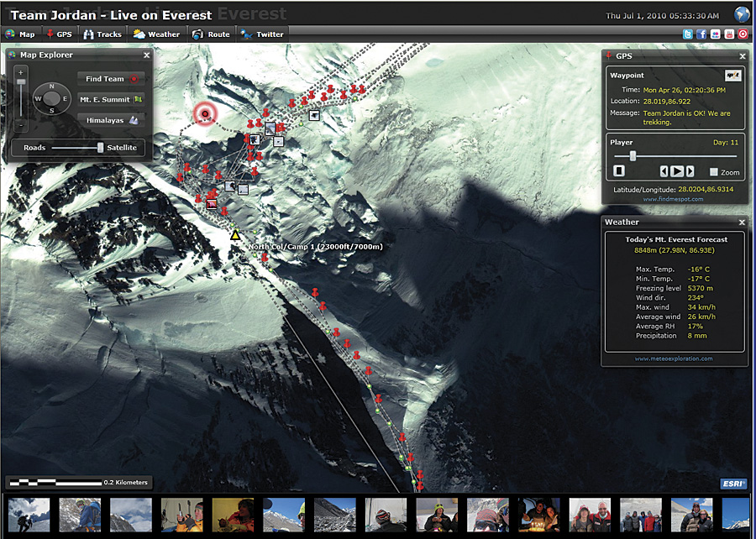Click the pulsing red team location marker
Screen dimensions: 756x539
tap(206, 114)
